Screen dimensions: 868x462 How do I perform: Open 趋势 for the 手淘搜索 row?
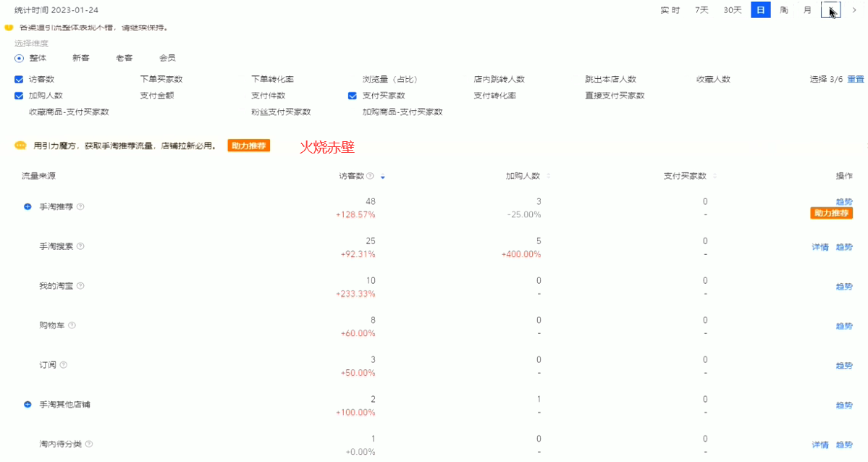(x=844, y=247)
